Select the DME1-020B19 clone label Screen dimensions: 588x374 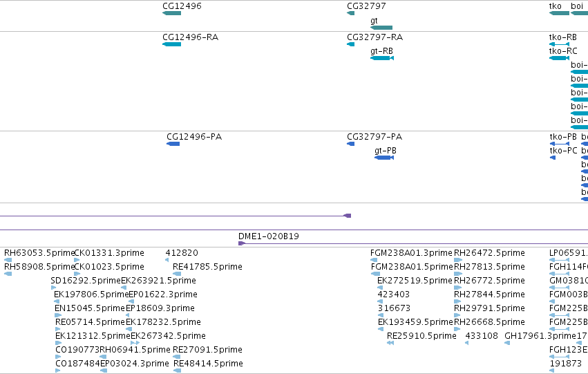[269, 236]
